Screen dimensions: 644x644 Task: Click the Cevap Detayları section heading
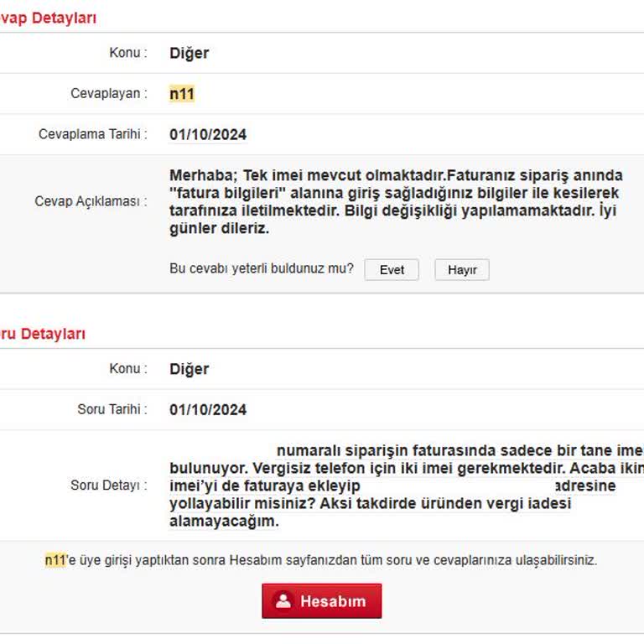pos(47,18)
